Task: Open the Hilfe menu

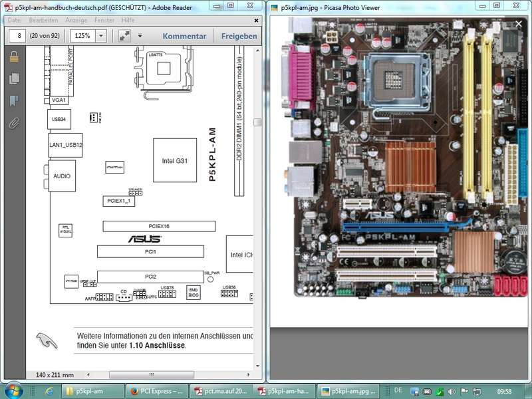Action: coord(128,21)
